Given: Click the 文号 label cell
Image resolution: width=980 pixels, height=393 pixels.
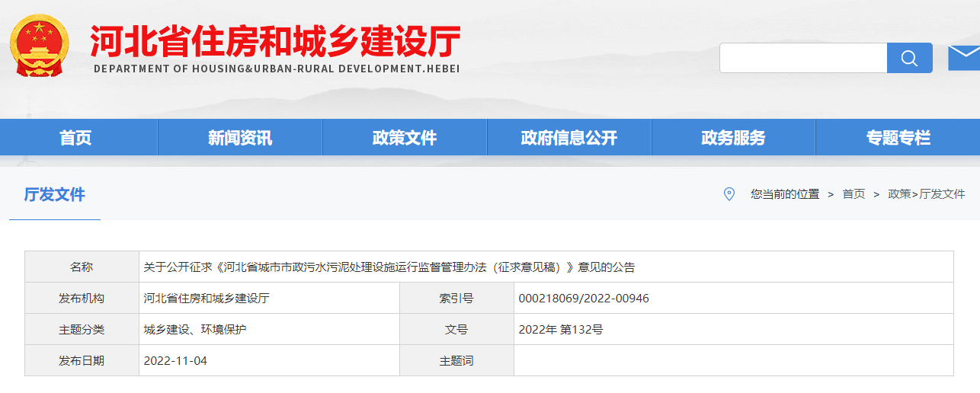Looking at the screenshot, I should point(456,330).
